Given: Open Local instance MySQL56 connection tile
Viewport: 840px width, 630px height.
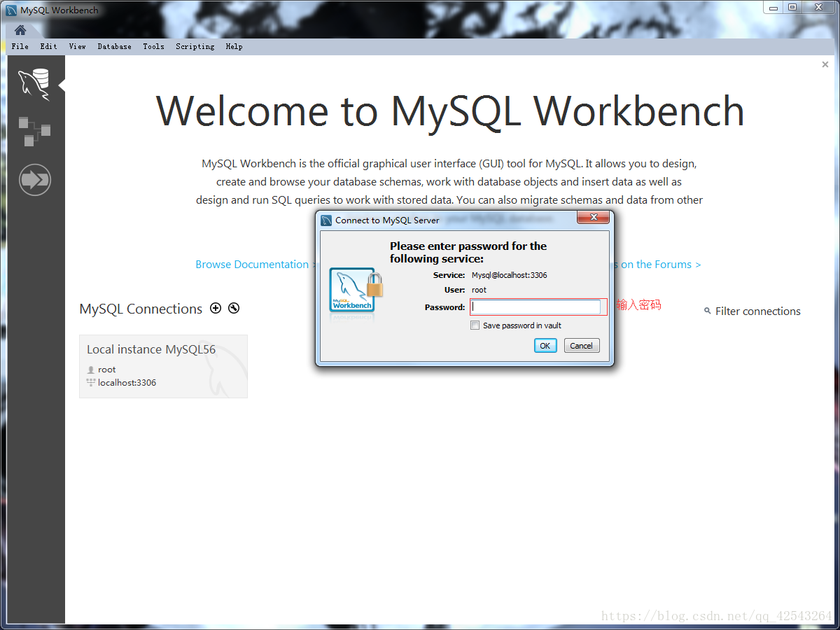Looking at the screenshot, I should pos(163,366).
